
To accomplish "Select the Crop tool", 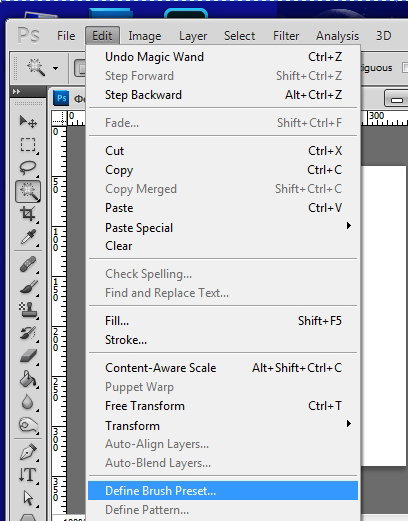I will (x=28, y=214).
